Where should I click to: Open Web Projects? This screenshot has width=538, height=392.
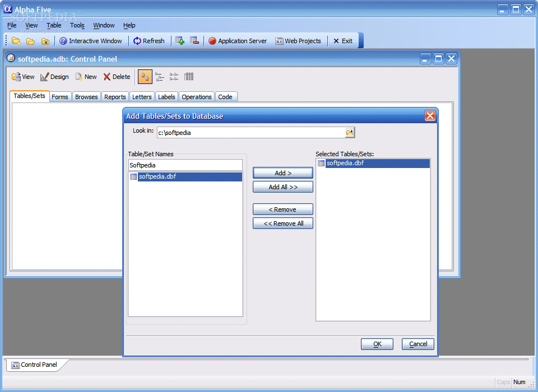click(x=298, y=41)
